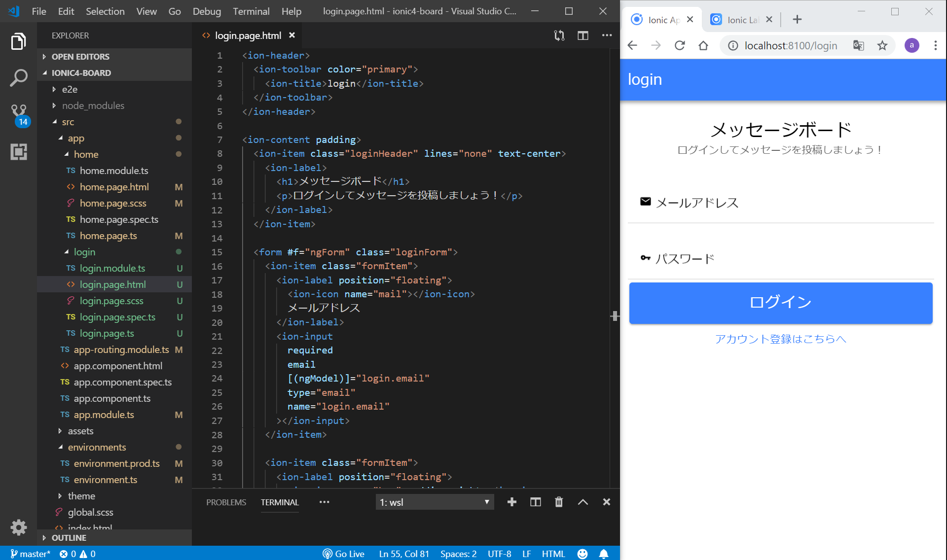Click the Split Editor icon

tap(583, 35)
